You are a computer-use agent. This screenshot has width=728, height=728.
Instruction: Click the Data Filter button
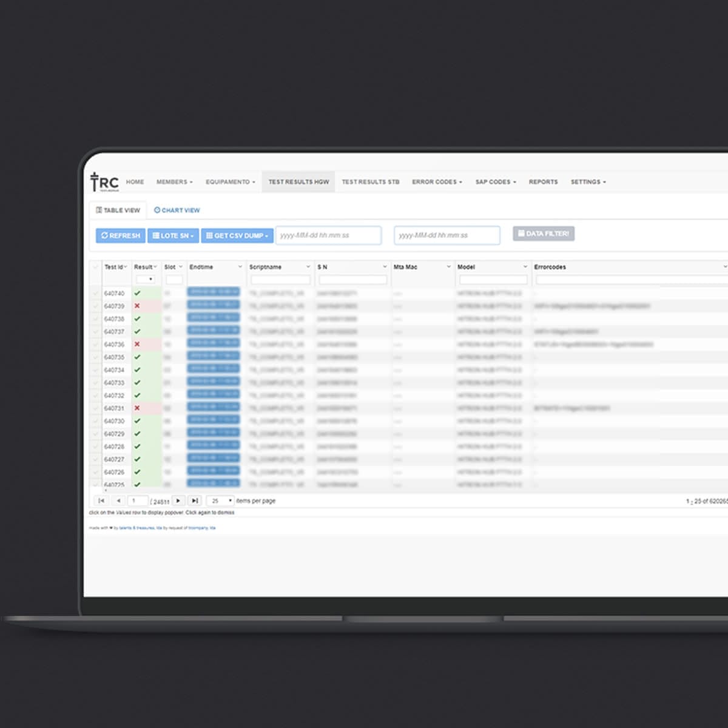pos(544,234)
